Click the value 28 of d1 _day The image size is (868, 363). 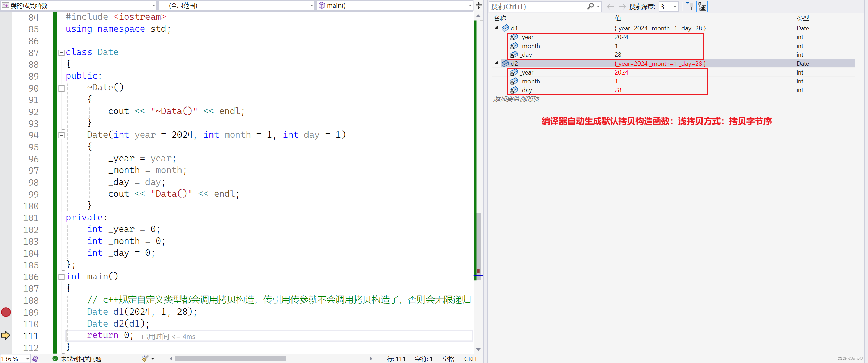click(618, 55)
